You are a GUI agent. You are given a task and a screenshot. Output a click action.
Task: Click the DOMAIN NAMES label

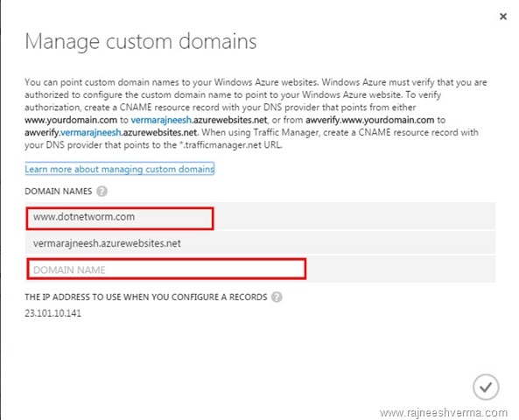pyautogui.click(x=59, y=192)
